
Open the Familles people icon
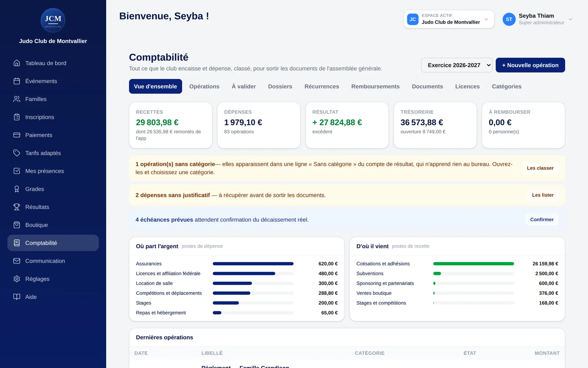click(16, 99)
